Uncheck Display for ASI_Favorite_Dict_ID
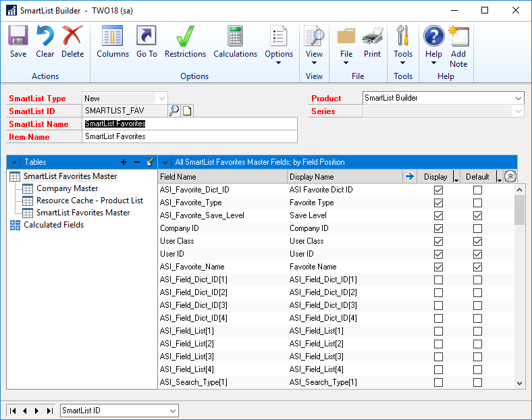Viewport: 532px width, 420px height. tap(438, 190)
